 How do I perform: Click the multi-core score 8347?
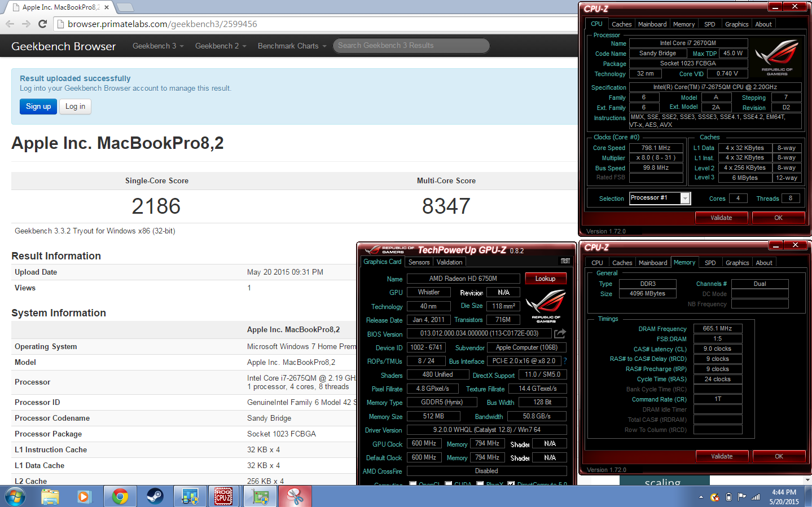point(446,206)
